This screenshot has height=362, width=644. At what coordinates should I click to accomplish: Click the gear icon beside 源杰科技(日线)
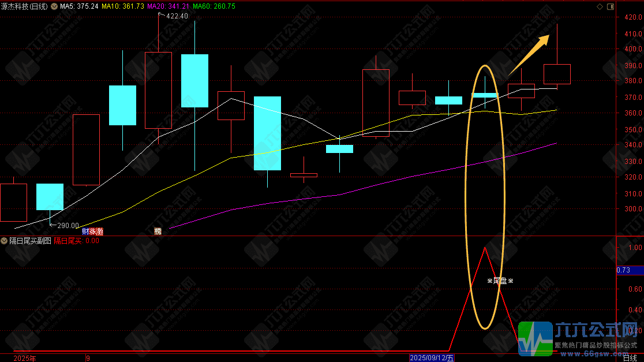54,6
